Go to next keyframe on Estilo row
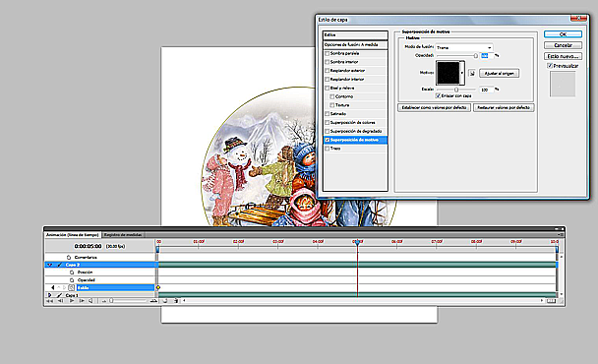Viewport: 598px width, 364px height. click(x=65, y=287)
